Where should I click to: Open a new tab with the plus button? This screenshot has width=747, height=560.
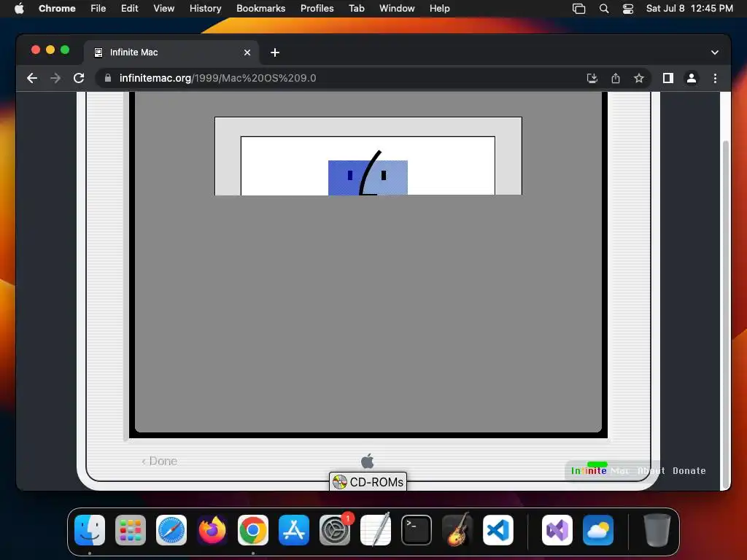pos(275,52)
